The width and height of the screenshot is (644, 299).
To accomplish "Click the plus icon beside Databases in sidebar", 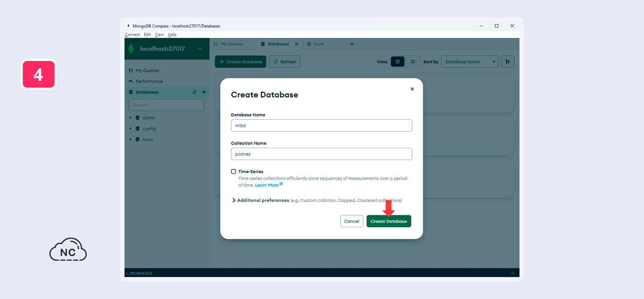I will click(x=204, y=92).
